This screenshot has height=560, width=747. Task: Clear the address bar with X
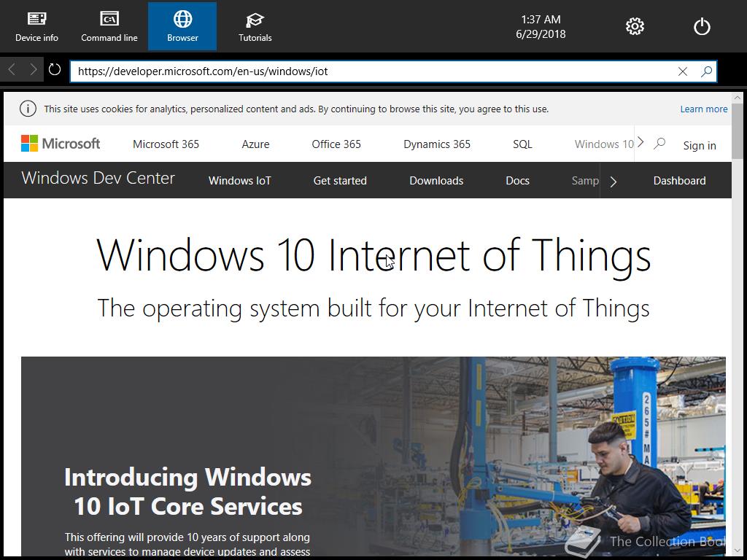(683, 71)
